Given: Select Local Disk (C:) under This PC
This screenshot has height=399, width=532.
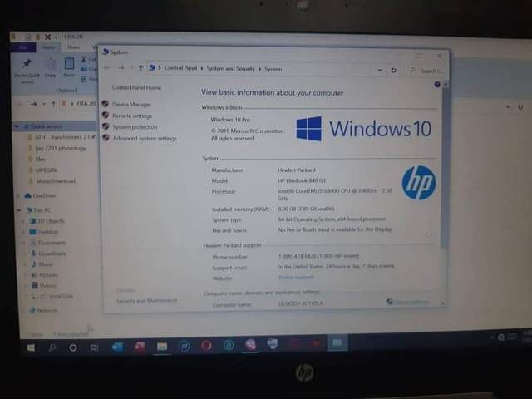Looking at the screenshot, I should pyautogui.click(x=57, y=296).
